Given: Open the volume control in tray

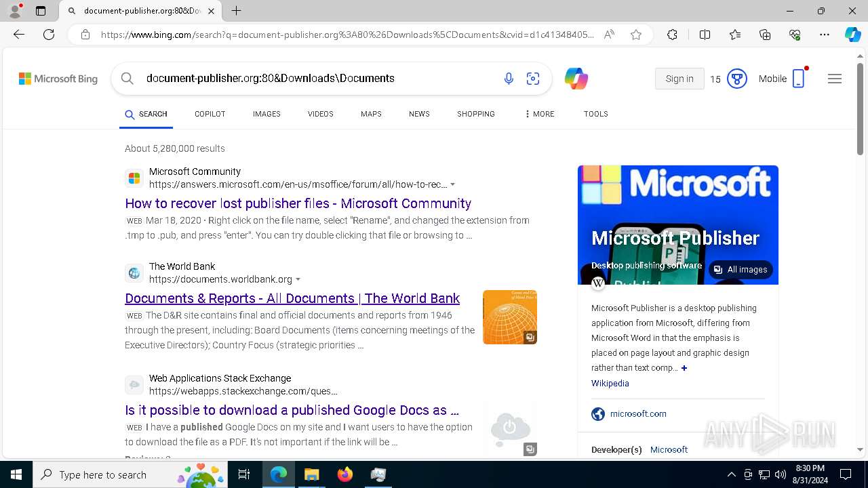Looking at the screenshot, I should (x=781, y=474).
